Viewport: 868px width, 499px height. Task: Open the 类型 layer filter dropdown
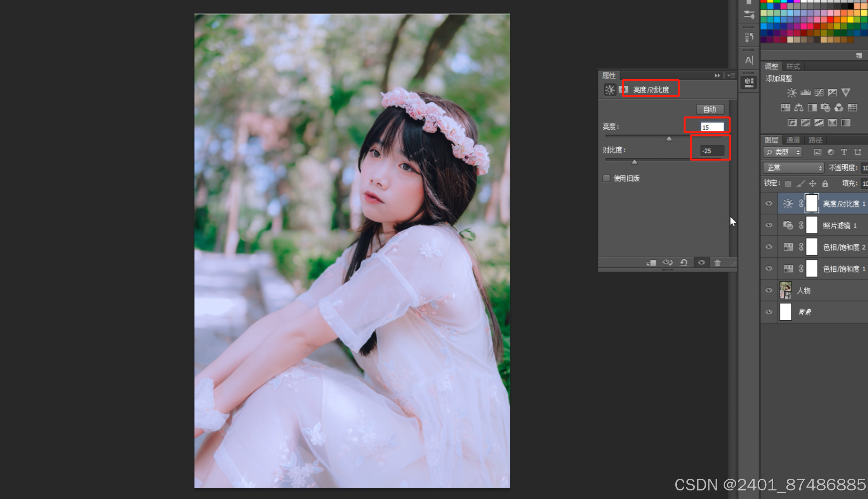782,152
